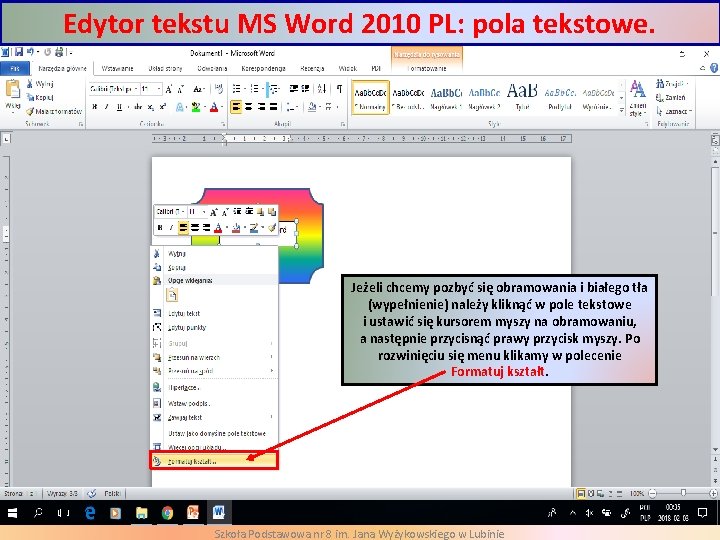Toggle strikethrough in the ribbon
The height and width of the screenshot is (540, 720).
pos(138,107)
